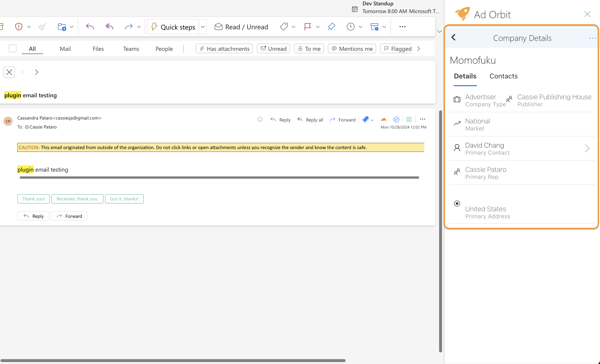Click the reading pane vertical scrollbar

click(x=440, y=231)
